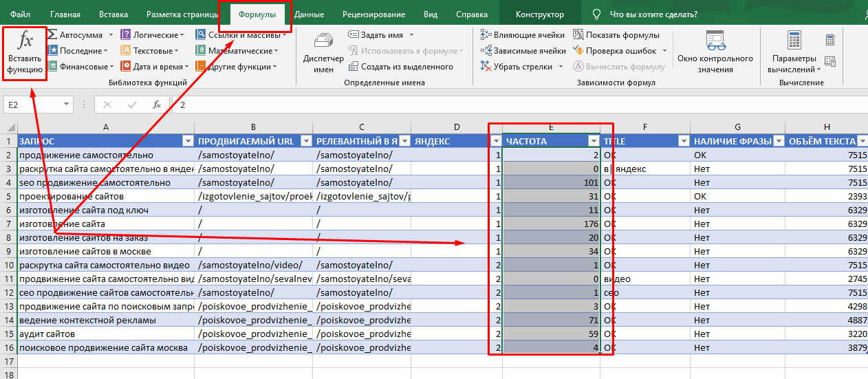
Task: Open the Name Box dropdown
Action: click(67, 105)
